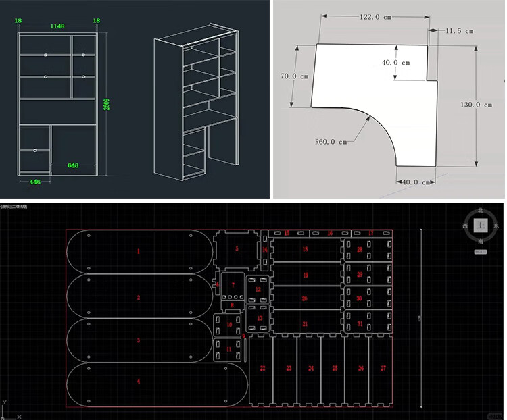
Task: Select rounded part number 1
Action: [x=139, y=251]
